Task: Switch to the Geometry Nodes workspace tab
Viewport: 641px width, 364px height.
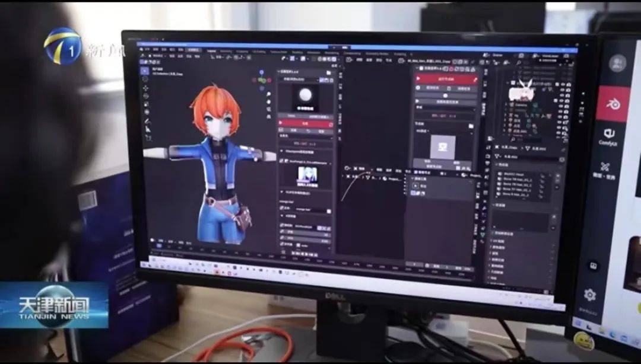Action: [x=377, y=53]
